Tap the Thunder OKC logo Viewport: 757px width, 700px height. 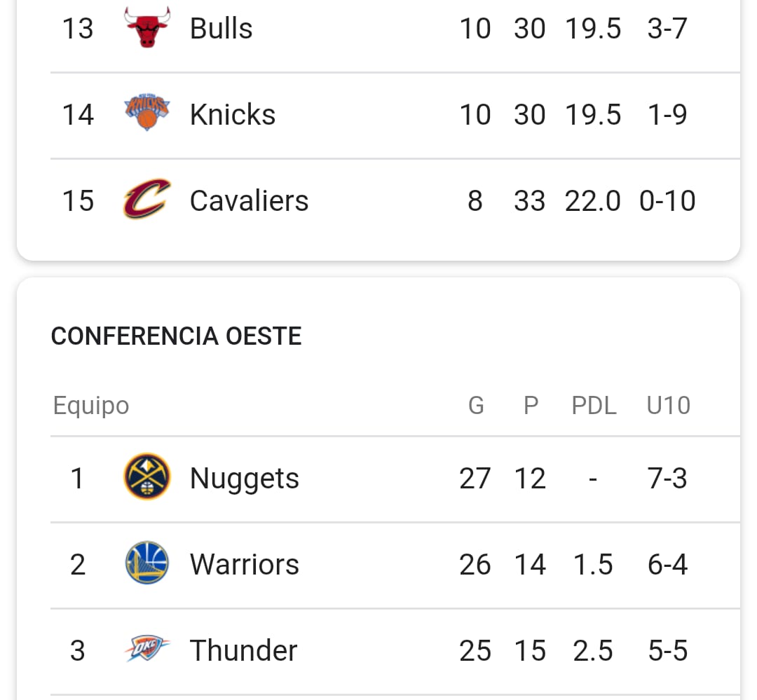pyautogui.click(x=147, y=648)
